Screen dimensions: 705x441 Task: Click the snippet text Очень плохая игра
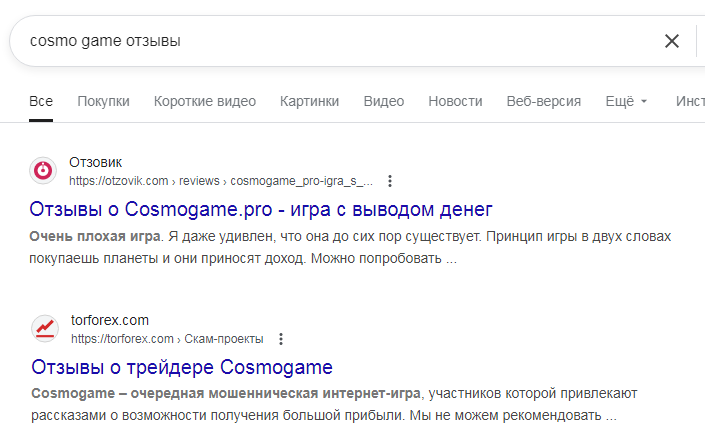click(95, 236)
